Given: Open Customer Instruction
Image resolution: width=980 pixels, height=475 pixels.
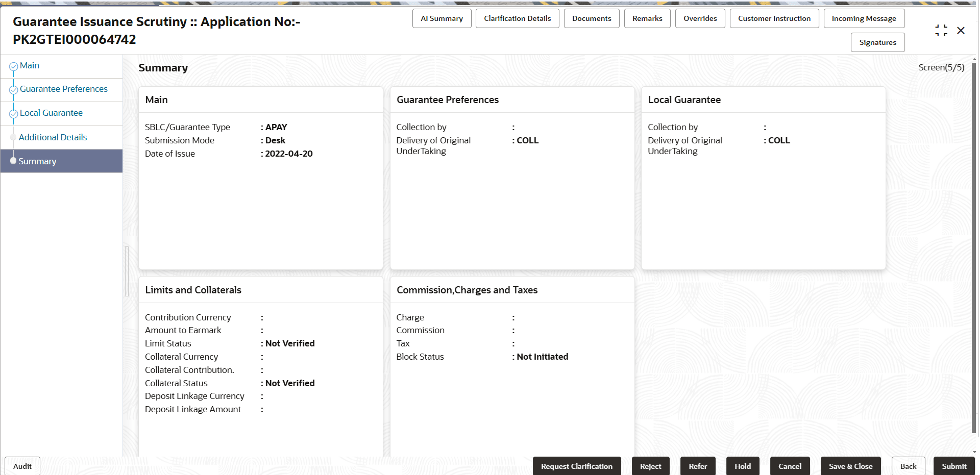Looking at the screenshot, I should [774, 18].
